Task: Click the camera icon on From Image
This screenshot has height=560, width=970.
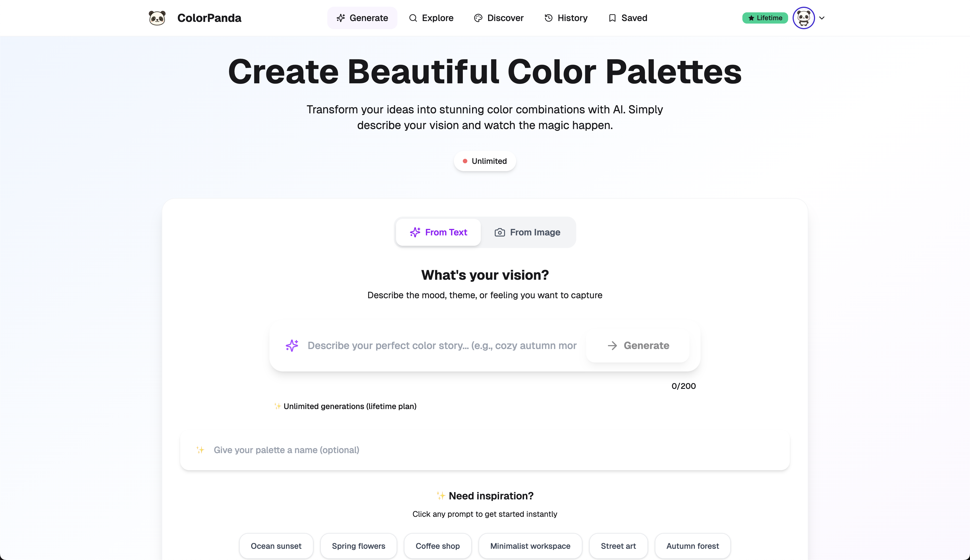Action: (x=499, y=232)
